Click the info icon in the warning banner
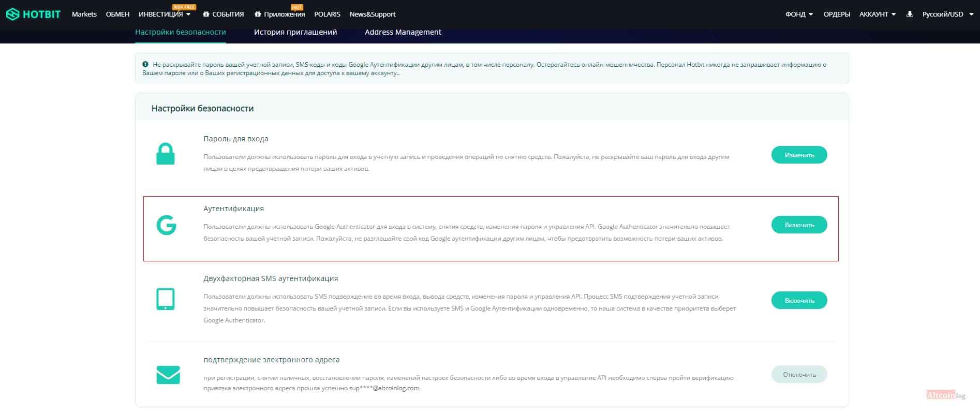980x412 pixels. 145,65
